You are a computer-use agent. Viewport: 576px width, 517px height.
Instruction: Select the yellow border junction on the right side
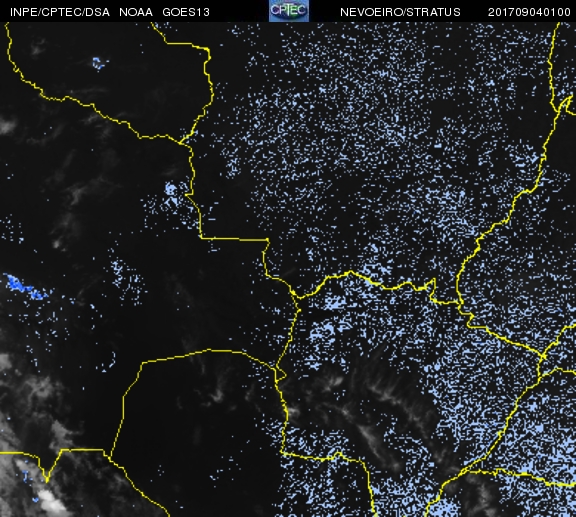click(543, 356)
